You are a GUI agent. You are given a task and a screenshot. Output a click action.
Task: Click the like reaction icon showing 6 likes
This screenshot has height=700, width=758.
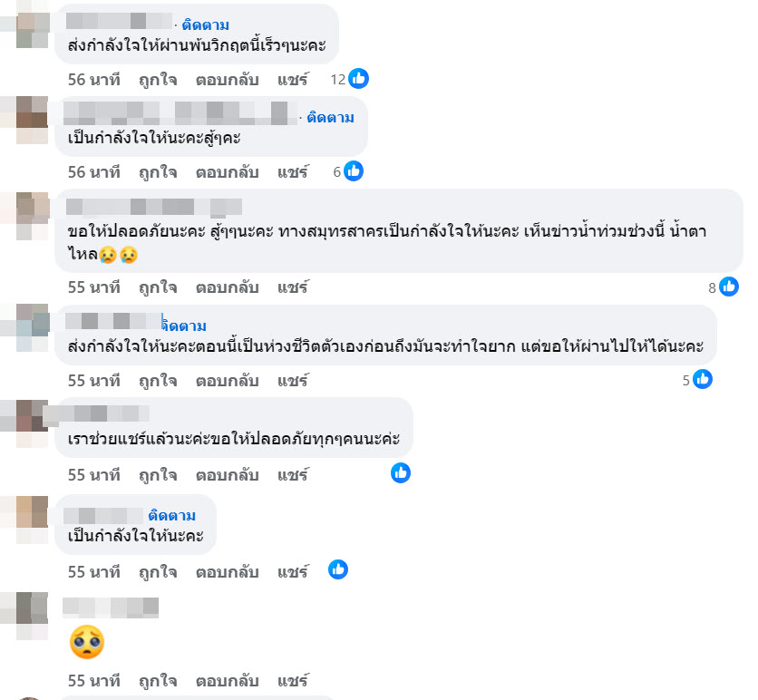(x=354, y=171)
